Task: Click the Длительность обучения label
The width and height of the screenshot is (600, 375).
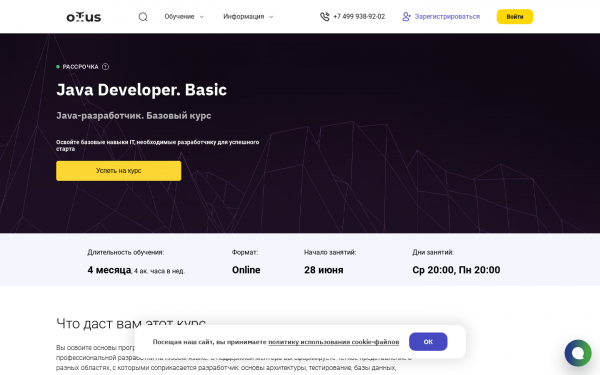Action: tap(126, 252)
